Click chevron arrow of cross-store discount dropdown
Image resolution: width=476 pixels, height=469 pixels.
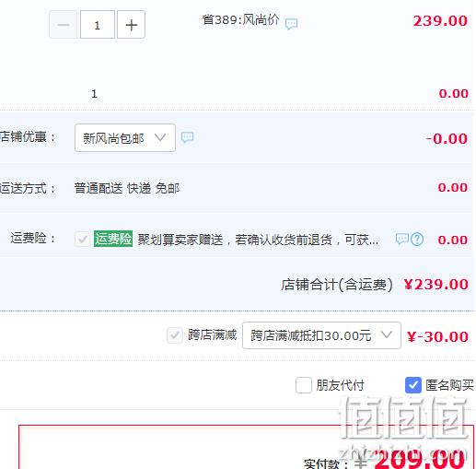(x=386, y=334)
